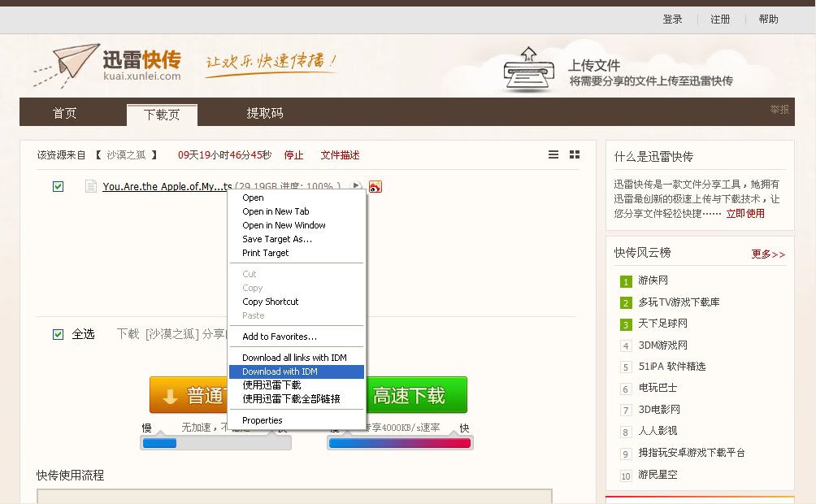
Task: Click the 沙漠之狐 uploader name
Action: [127, 155]
